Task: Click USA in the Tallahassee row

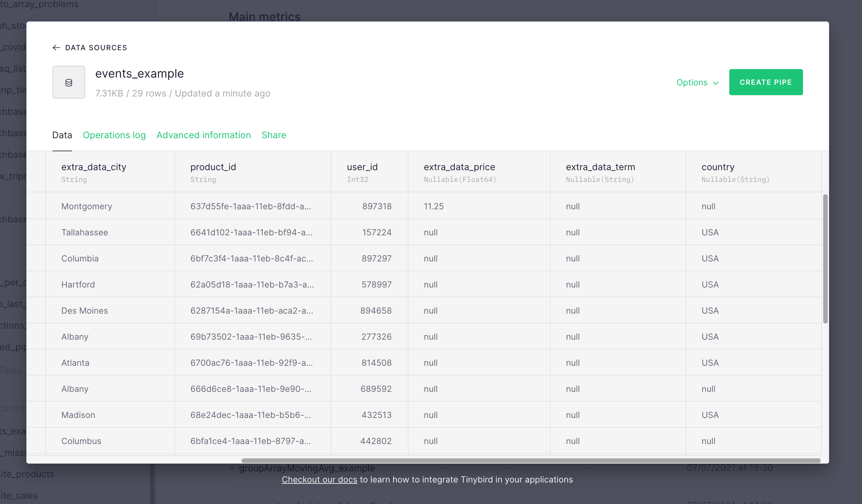Action: point(710,232)
